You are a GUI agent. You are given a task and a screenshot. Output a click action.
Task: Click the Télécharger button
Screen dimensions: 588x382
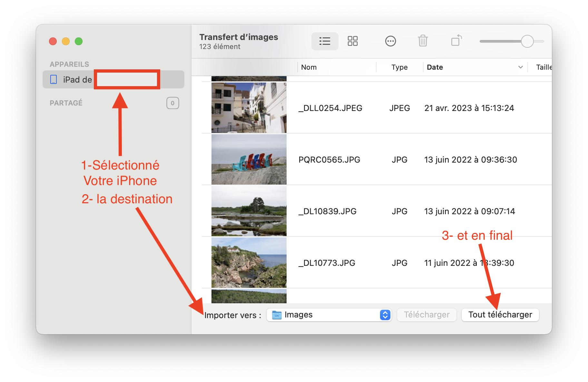click(426, 315)
